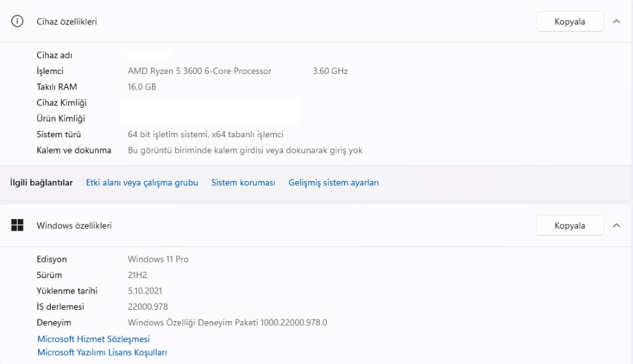Select processor value AMD Ryzen 5 3600 6-Core Processor

199,71
